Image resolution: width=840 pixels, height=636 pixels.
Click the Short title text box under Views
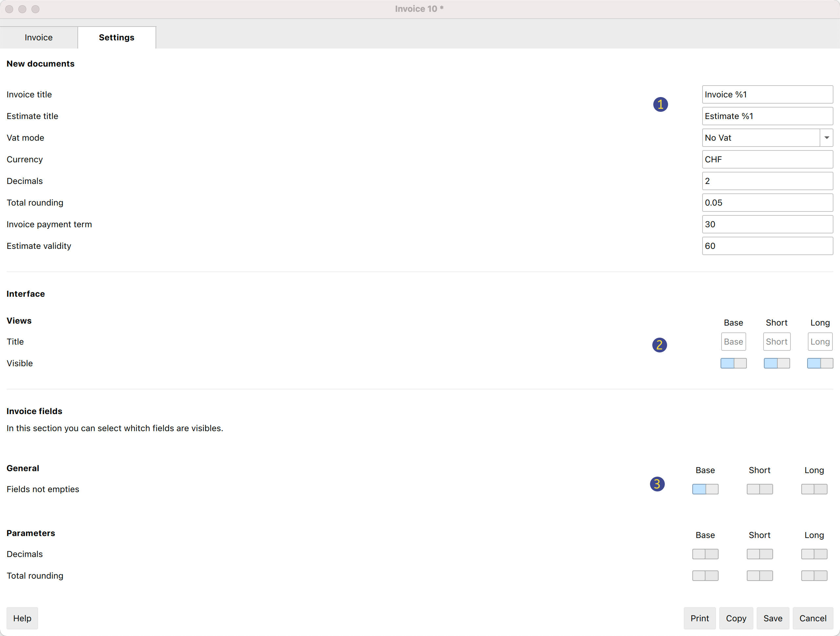[x=777, y=342]
